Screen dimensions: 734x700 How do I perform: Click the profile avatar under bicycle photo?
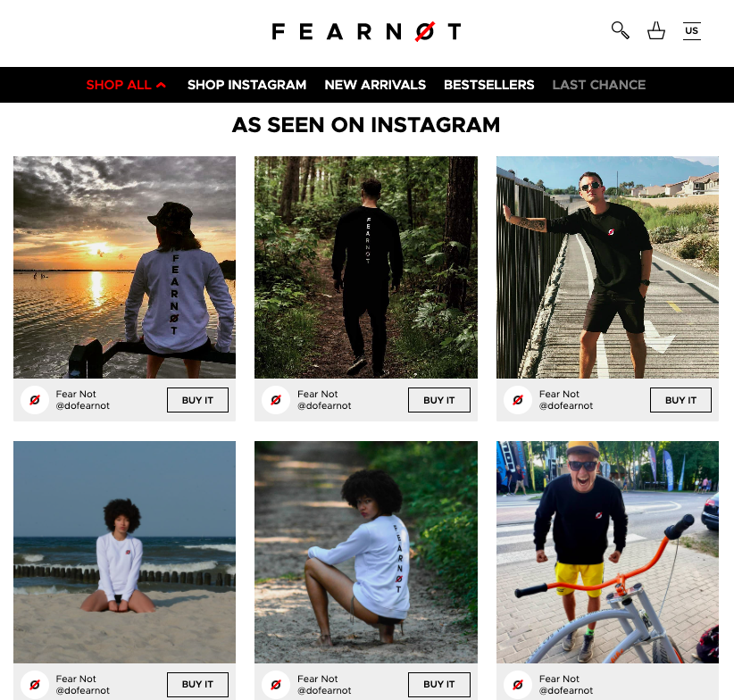pyautogui.click(x=518, y=685)
